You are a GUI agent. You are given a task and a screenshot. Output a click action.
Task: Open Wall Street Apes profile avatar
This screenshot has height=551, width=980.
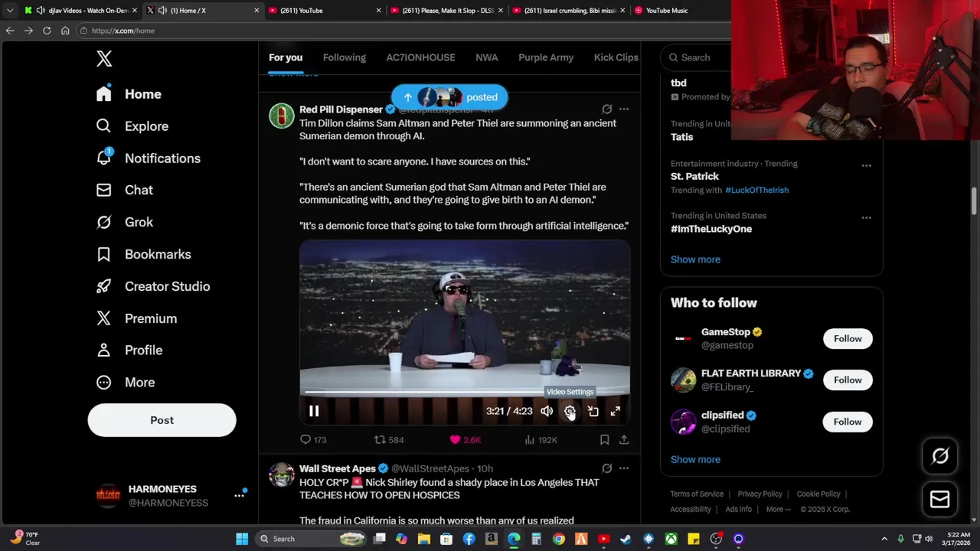(282, 474)
